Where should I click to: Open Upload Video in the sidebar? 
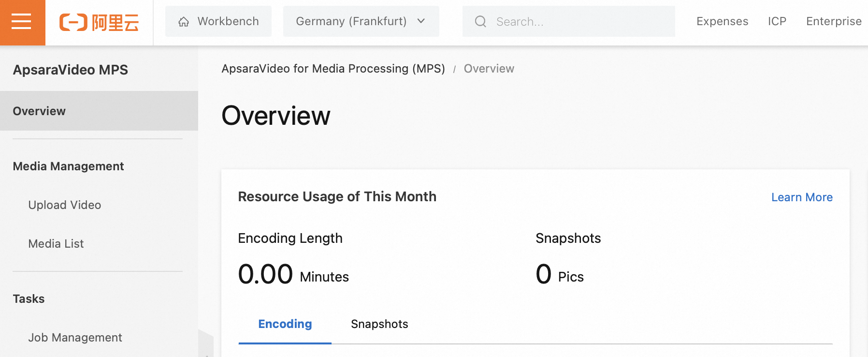coord(65,205)
